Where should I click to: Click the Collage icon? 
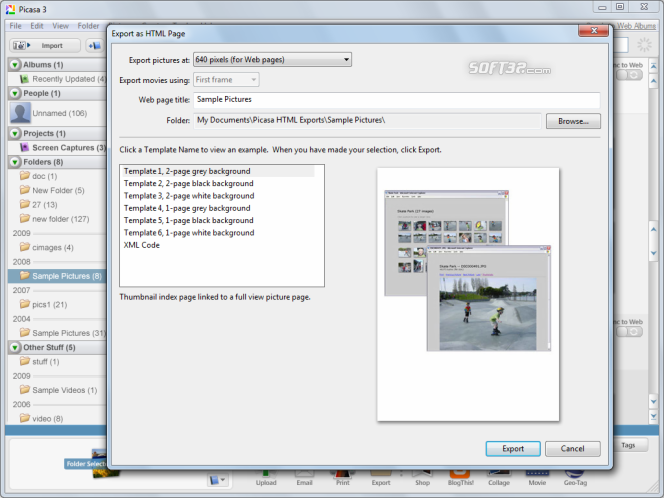[x=499, y=478]
